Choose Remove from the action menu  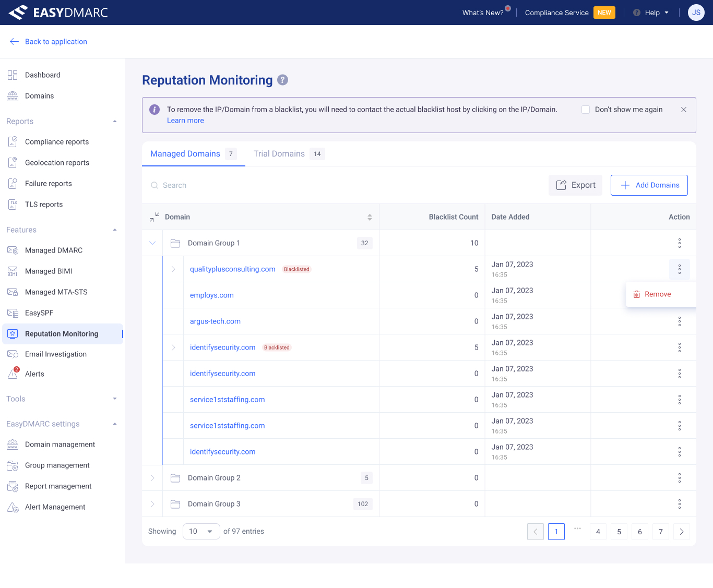[661, 294]
